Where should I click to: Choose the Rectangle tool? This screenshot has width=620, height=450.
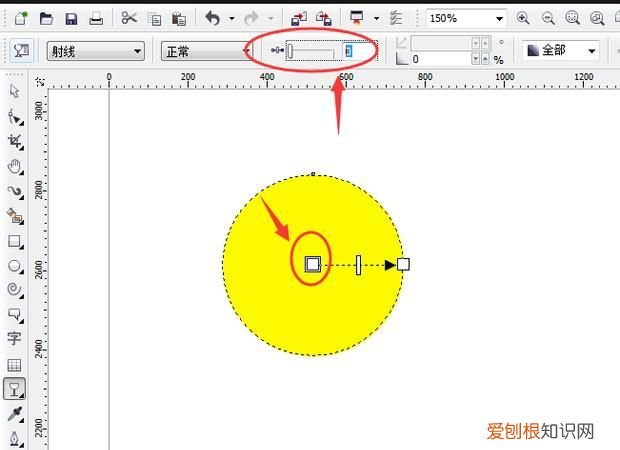pos(15,241)
